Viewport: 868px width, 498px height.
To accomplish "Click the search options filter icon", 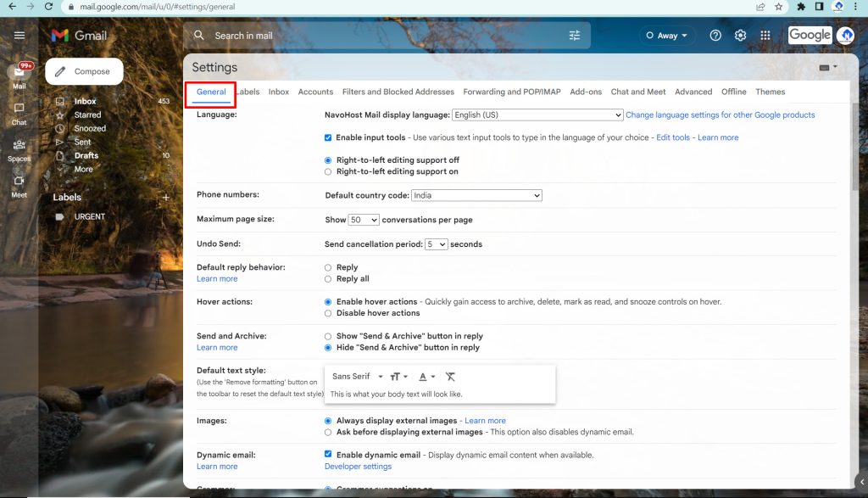I will click(573, 35).
